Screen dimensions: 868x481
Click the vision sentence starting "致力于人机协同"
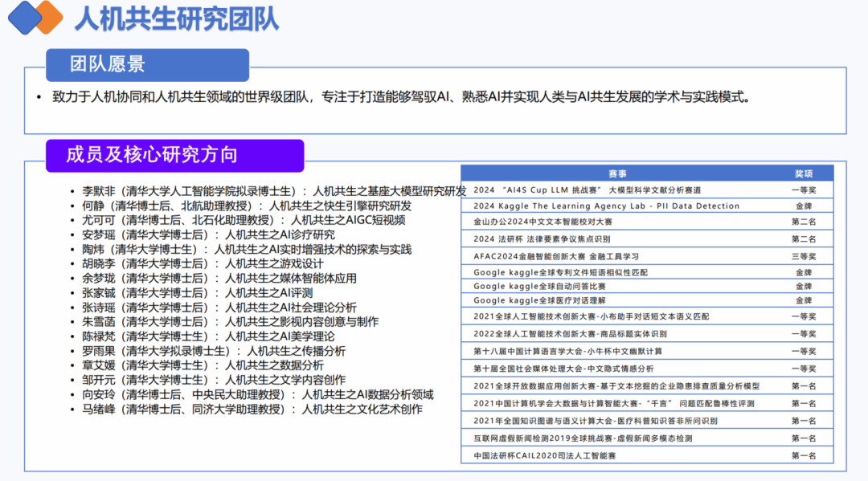coord(402,97)
